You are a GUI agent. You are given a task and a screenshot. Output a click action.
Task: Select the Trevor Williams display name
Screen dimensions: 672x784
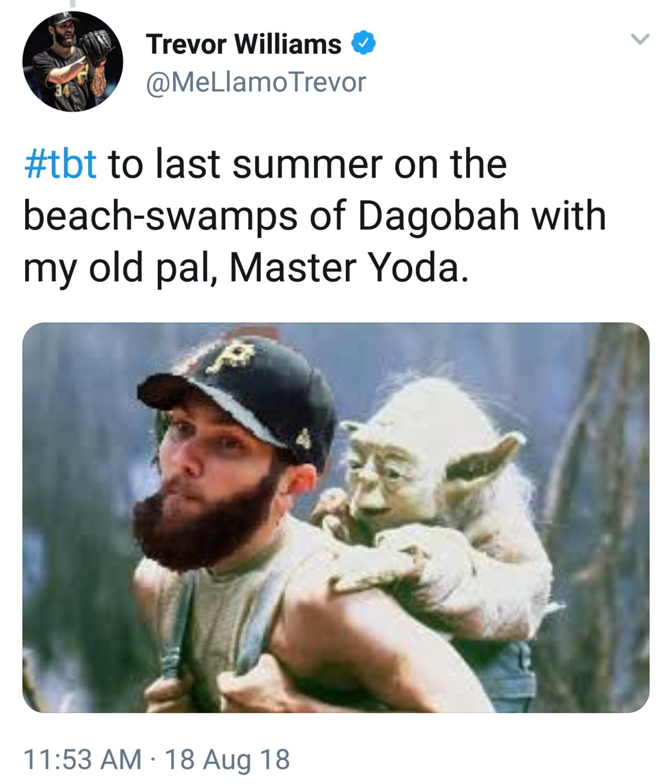[244, 44]
